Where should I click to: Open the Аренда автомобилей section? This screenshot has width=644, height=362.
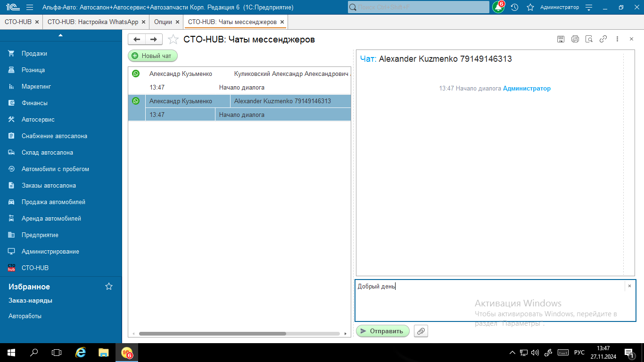61,219
